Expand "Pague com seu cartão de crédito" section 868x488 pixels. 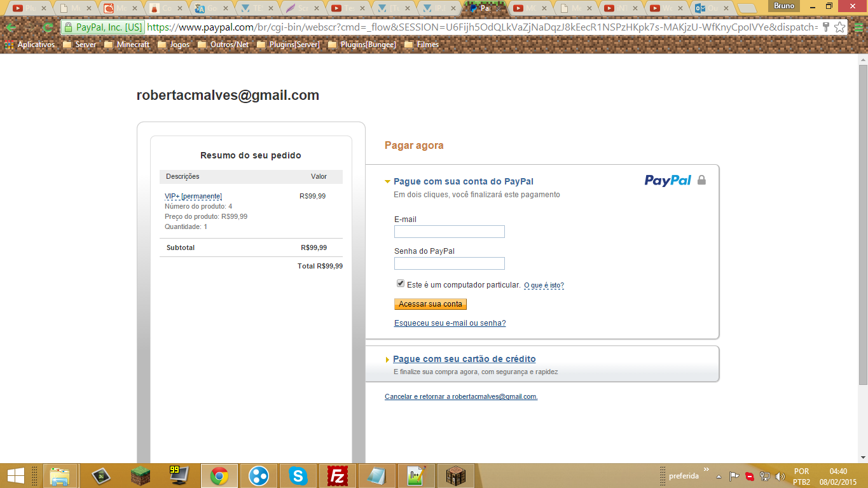[x=464, y=359]
